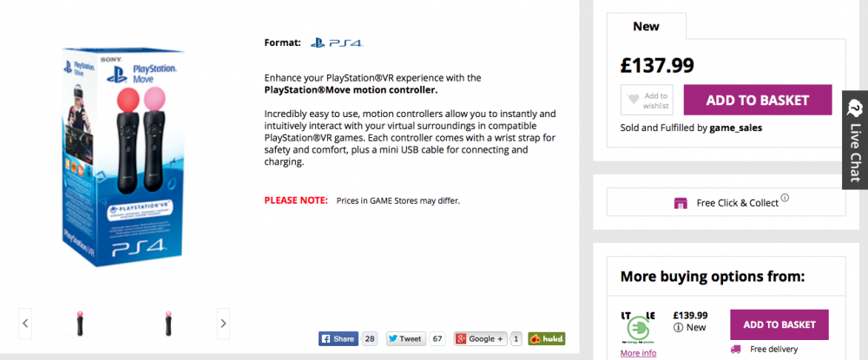Open the More info seller link
This screenshot has width=868, height=360.
(x=638, y=353)
